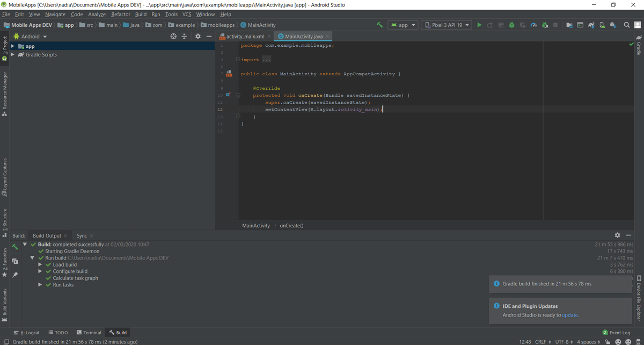
Task: Open the Event Log
Action: 616,333
